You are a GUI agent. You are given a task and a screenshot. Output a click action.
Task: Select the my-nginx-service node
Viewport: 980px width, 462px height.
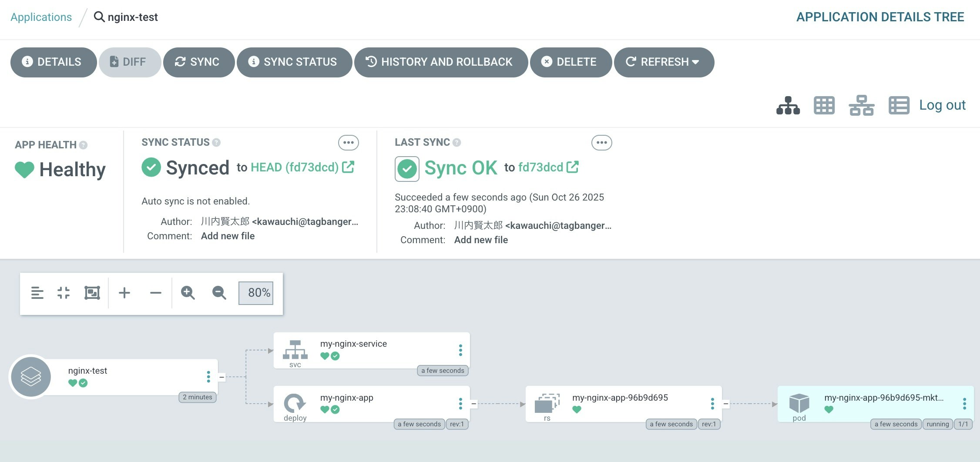tap(372, 350)
